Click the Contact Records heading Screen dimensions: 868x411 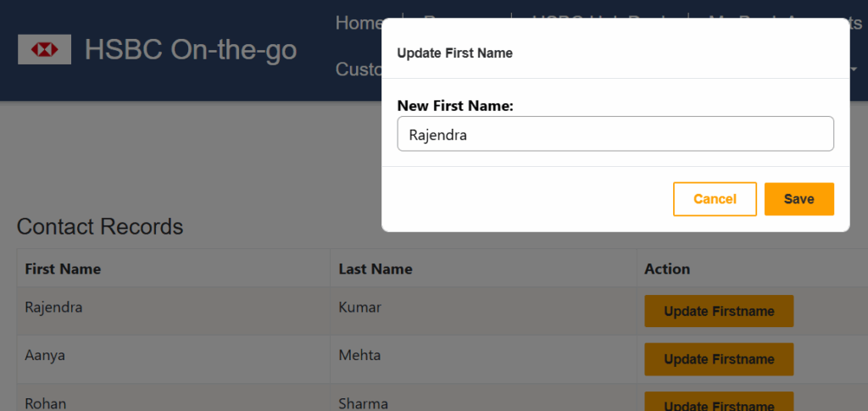[x=100, y=227]
